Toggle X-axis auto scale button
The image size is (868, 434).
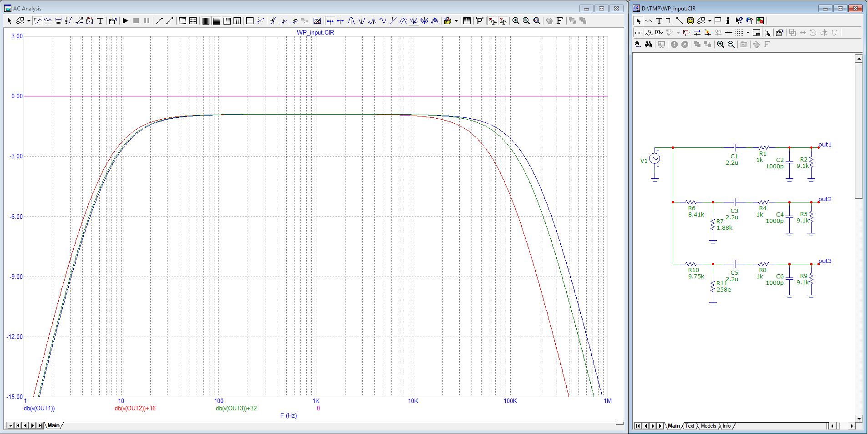pyautogui.click(x=492, y=20)
